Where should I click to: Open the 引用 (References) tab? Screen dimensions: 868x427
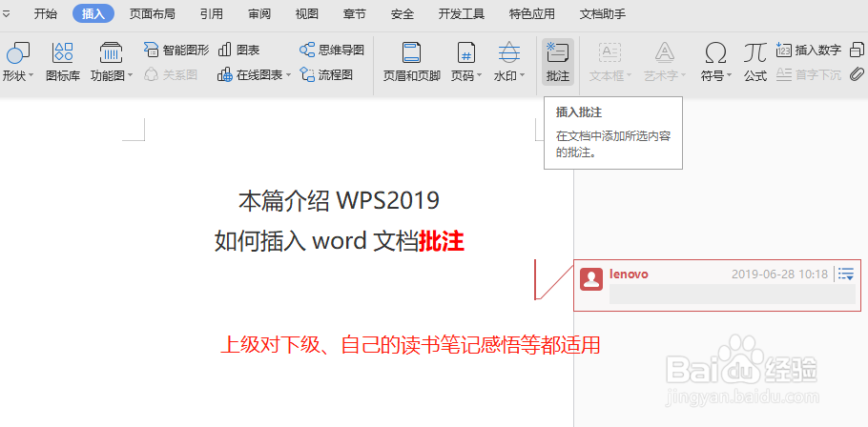pos(212,14)
